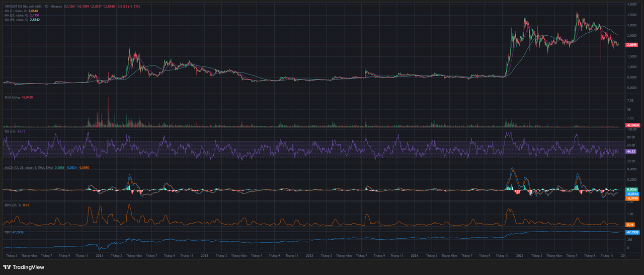This screenshot has height=275, width=644.
Task: Click the 100.00 RSI axis label
Action: click(631, 129)
